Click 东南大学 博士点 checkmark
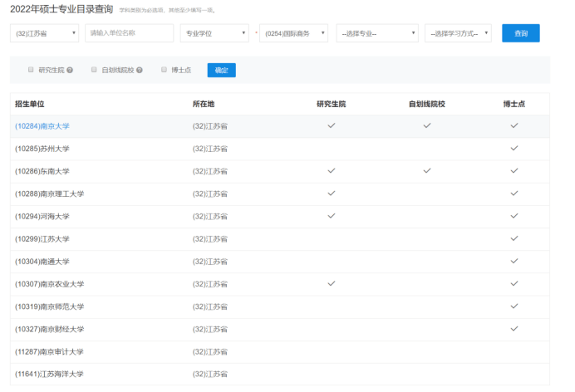 pos(514,171)
